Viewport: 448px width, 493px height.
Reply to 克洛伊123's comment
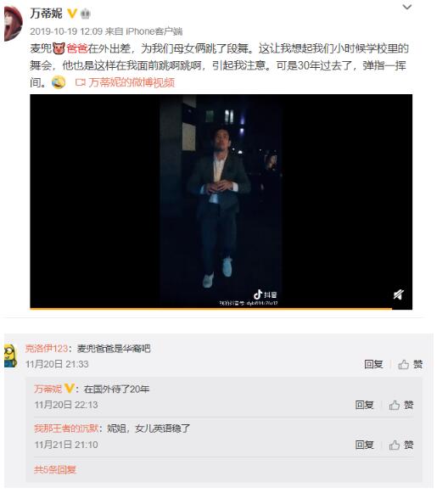[373, 364]
